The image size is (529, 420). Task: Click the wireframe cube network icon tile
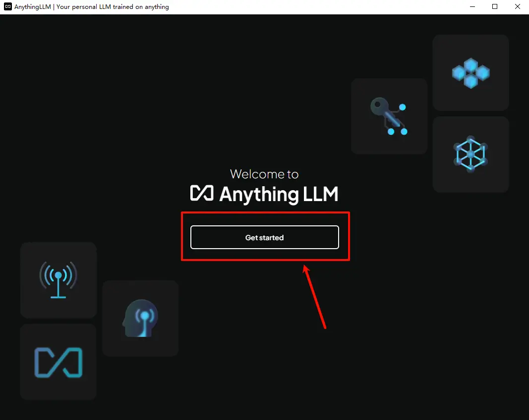470,155
